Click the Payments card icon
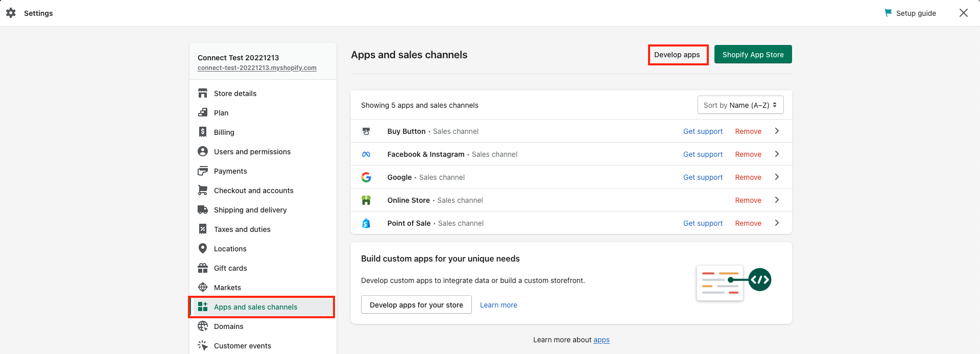This screenshot has height=354, width=980. 203,171
